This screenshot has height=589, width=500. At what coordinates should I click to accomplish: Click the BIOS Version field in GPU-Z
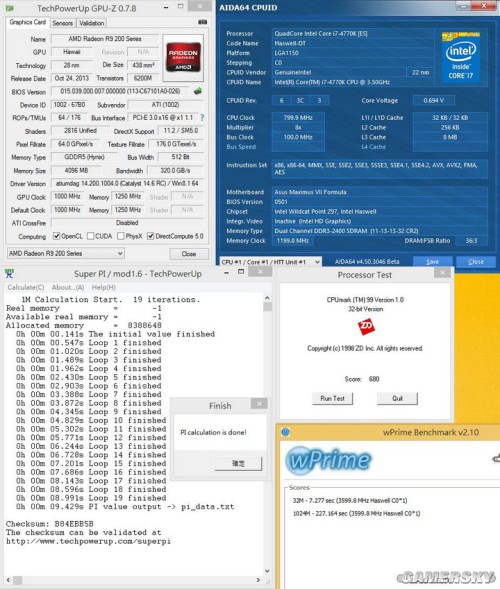coord(121,91)
